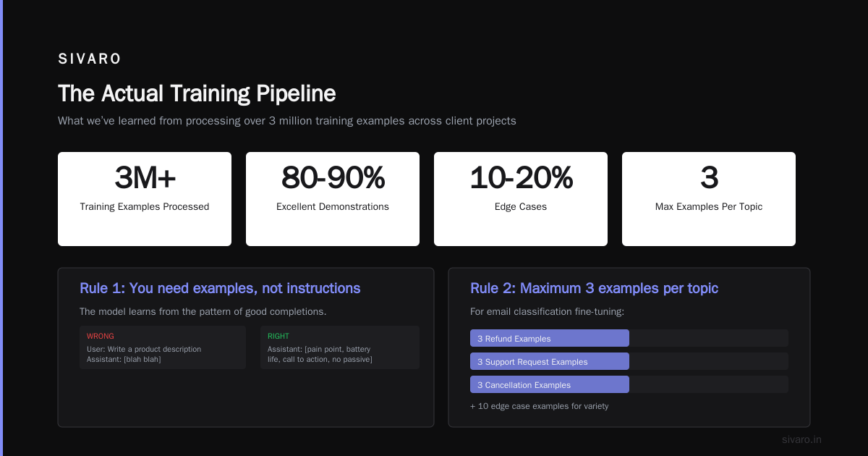Click "Assistant: [blah blah]" line
Screen dimensions: 868x456
click(124, 359)
